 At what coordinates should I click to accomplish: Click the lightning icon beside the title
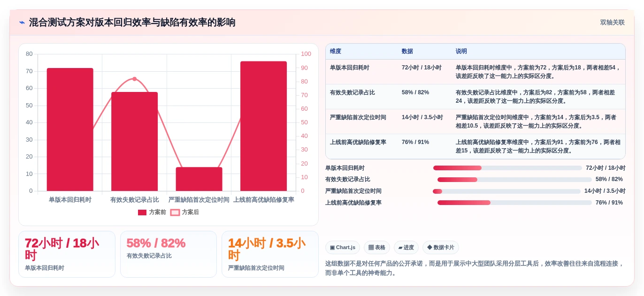(x=22, y=23)
